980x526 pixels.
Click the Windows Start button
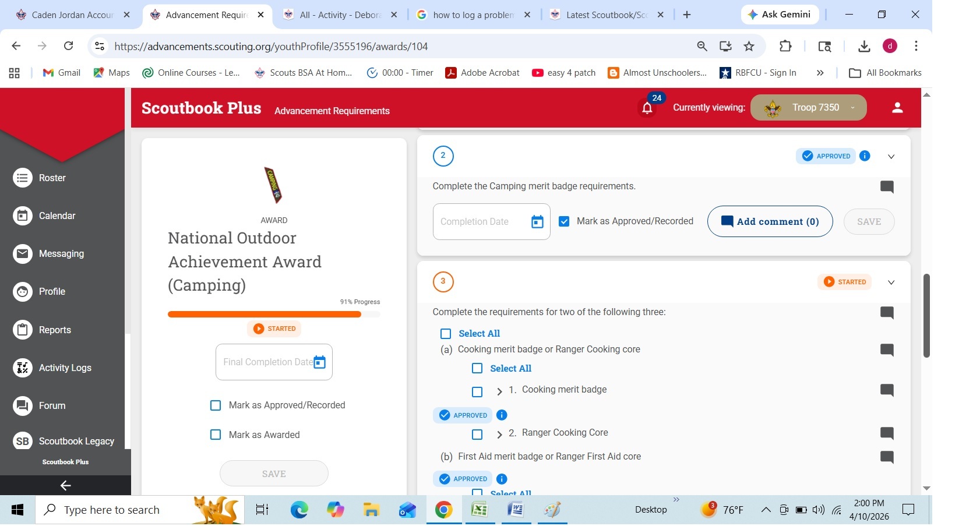pyautogui.click(x=17, y=510)
